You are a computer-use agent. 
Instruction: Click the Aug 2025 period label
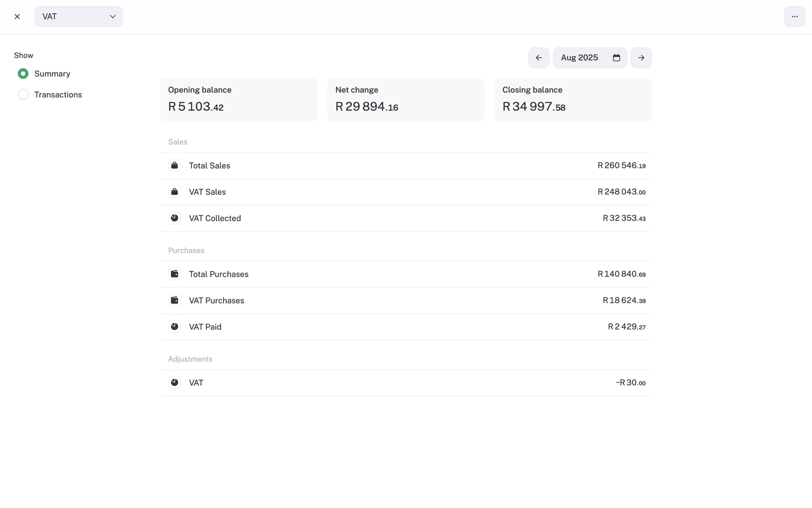(579, 58)
